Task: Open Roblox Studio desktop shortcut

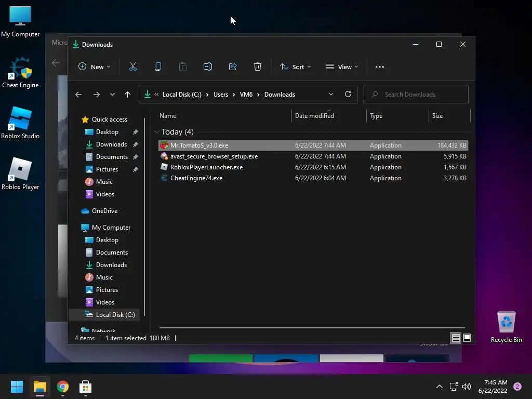Action: pyautogui.click(x=20, y=123)
